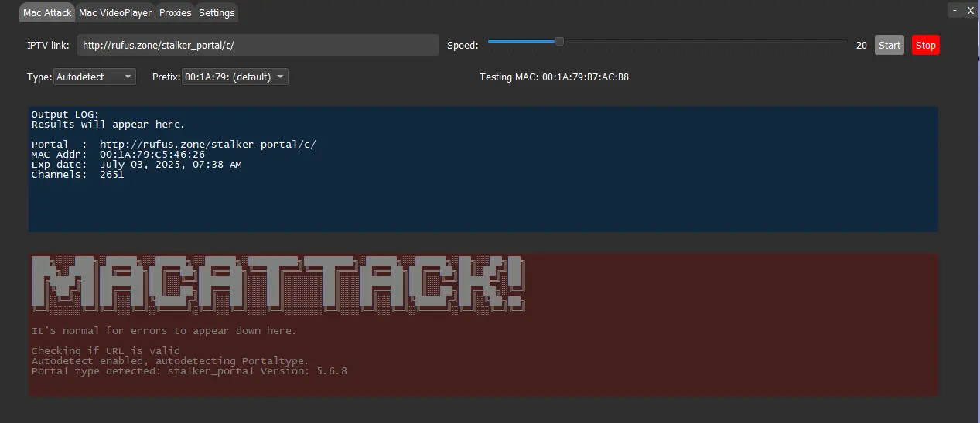The image size is (980, 423).
Task: Click the red Stop button
Action: pyautogui.click(x=926, y=45)
